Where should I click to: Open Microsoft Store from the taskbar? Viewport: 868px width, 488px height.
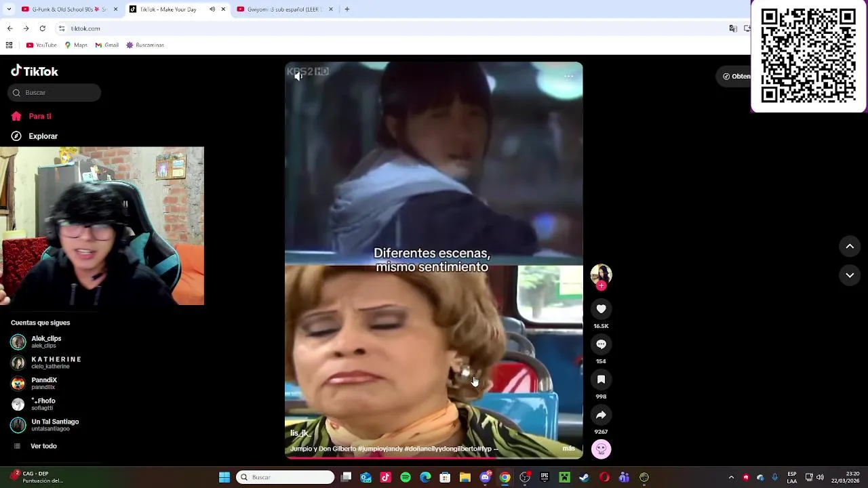pyautogui.click(x=445, y=477)
